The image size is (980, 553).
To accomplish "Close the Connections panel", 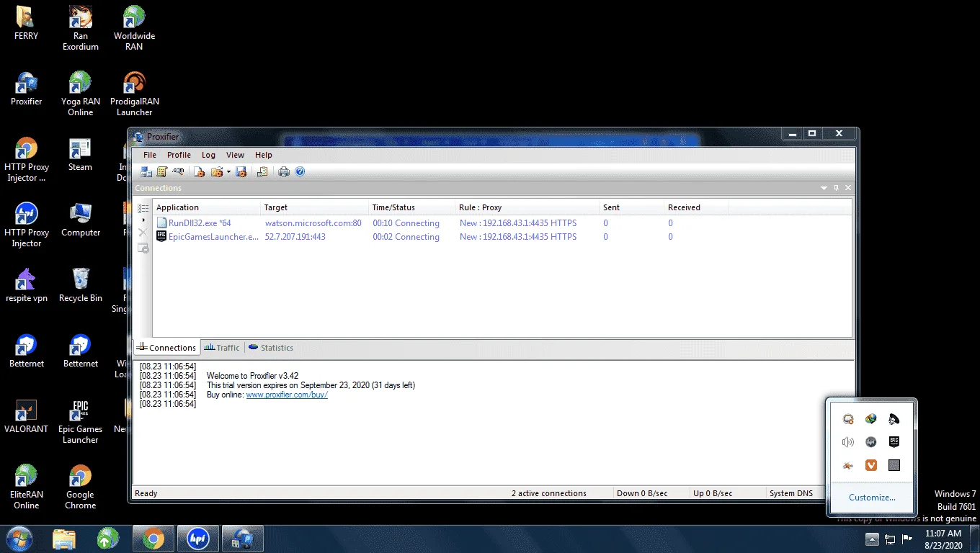I will [x=848, y=188].
